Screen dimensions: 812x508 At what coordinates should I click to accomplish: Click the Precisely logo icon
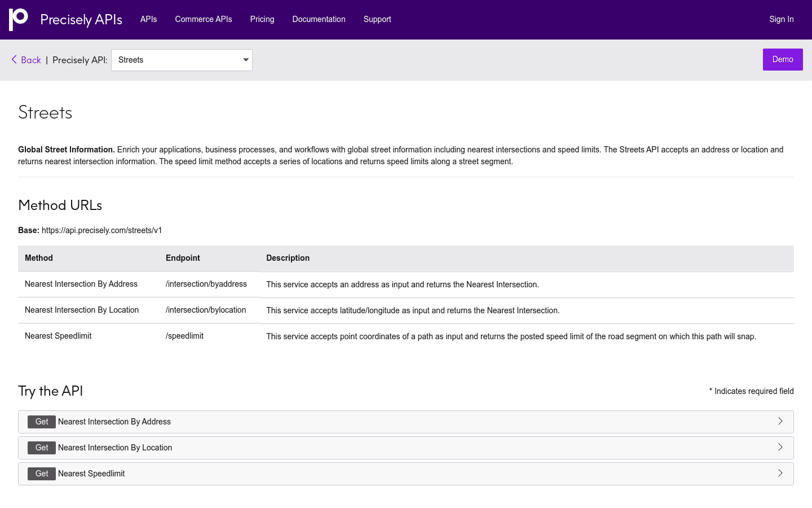pyautogui.click(x=19, y=19)
